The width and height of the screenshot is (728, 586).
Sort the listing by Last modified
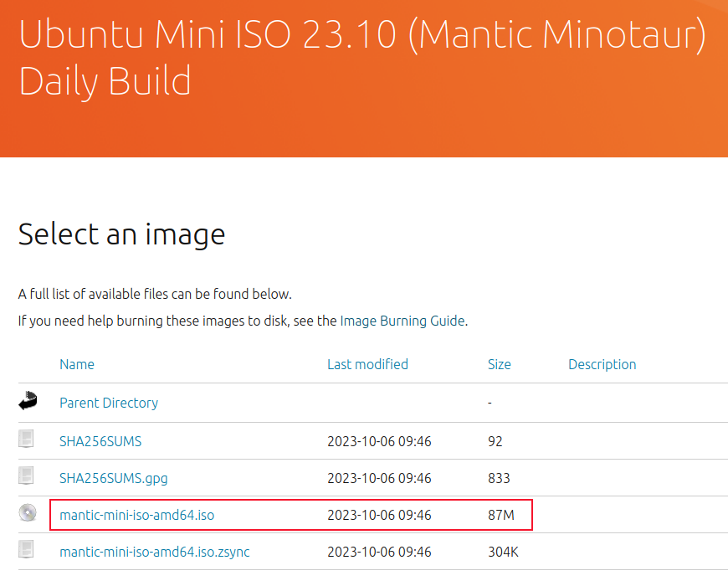pos(367,364)
